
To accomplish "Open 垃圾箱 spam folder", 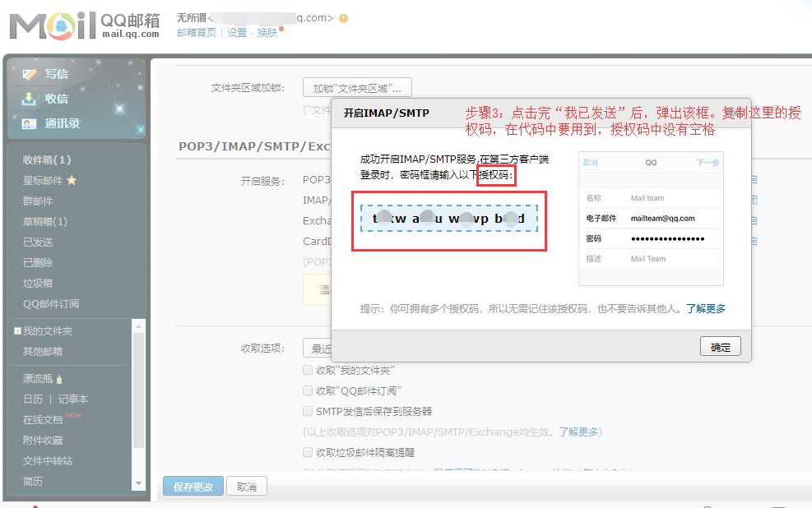I will pyautogui.click(x=38, y=284).
